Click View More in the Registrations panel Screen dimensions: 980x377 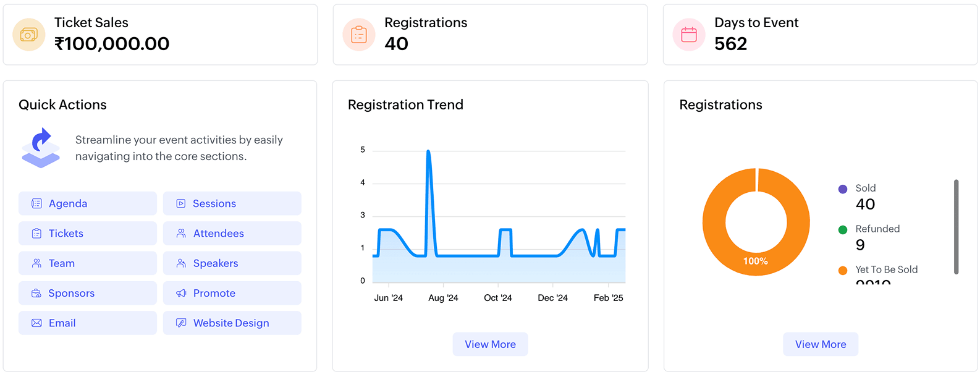coord(820,344)
